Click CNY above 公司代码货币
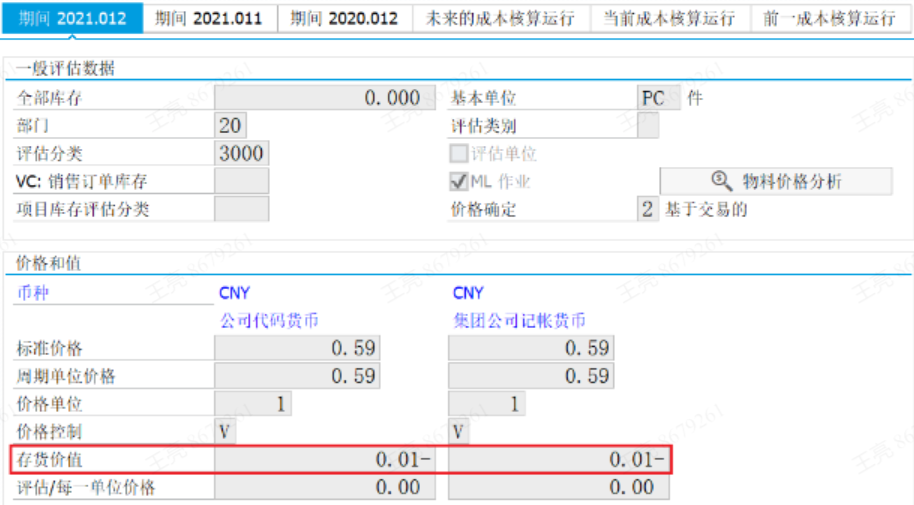 234,293
